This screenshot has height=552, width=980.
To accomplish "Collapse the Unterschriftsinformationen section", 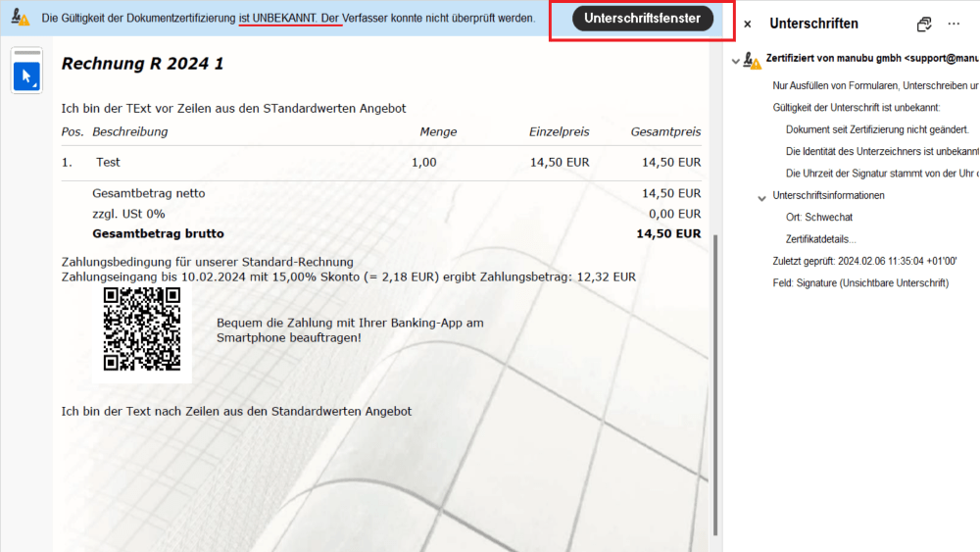I will [761, 198].
